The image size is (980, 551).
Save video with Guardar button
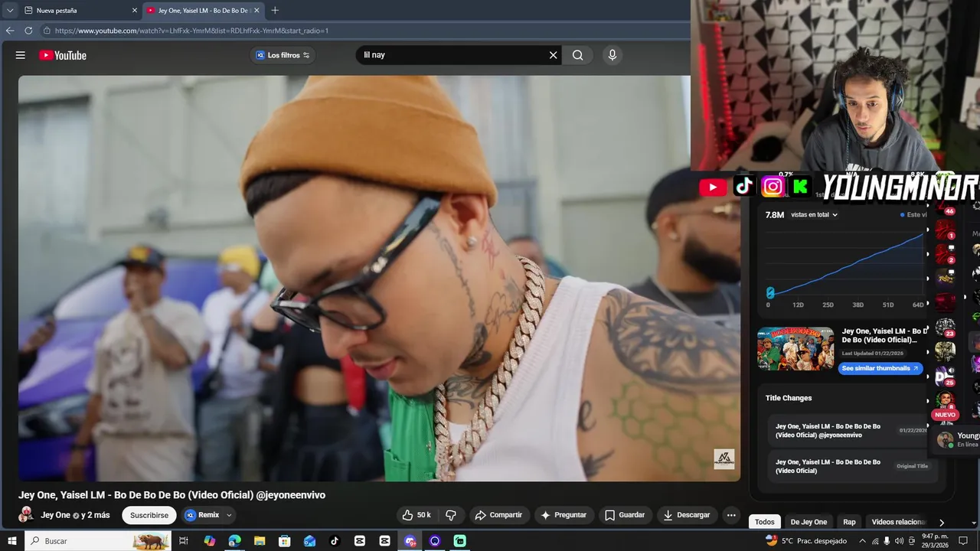tap(625, 515)
